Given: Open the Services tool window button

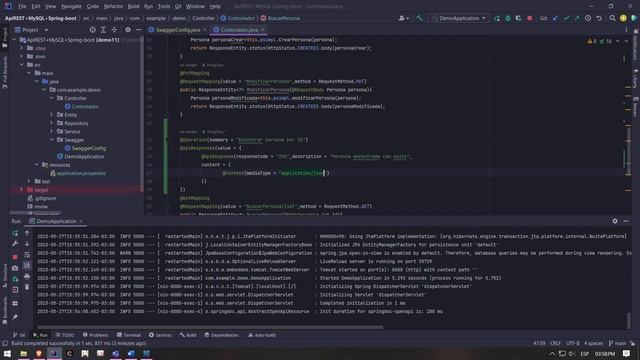Looking at the screenshot, I should pyautogui.click(x=160, y=335).
